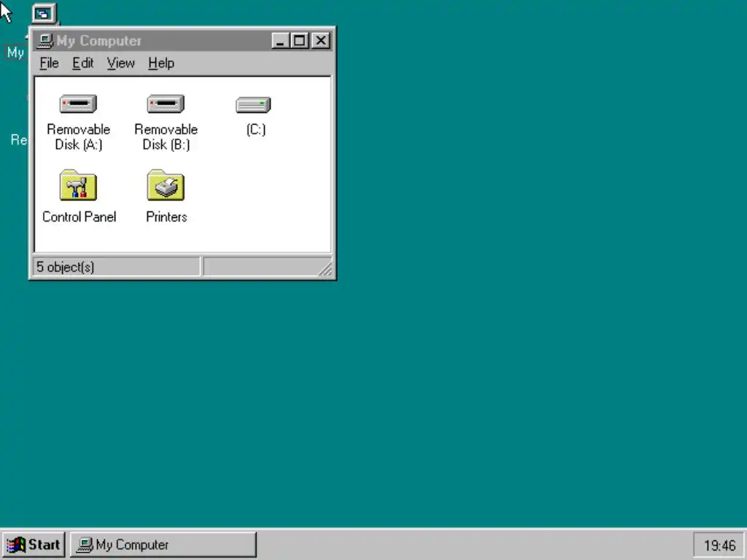Viewport: 747px width, 560px height.
Task: Select the Removable Disk (A:) drive icon
Action: point(78,104)
